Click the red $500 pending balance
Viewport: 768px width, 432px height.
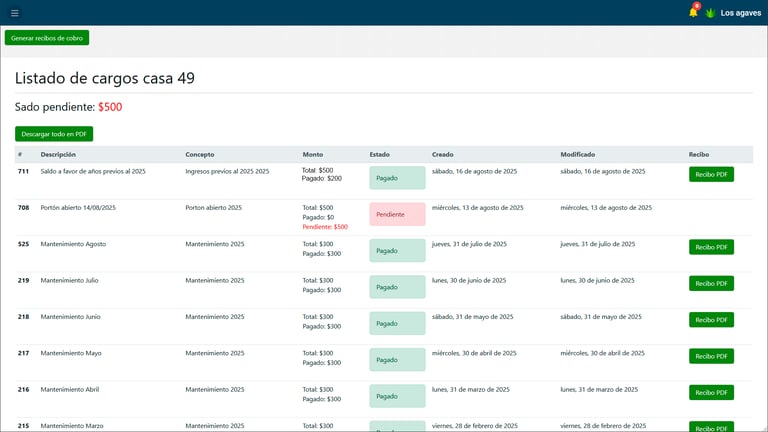coord(110,107)
